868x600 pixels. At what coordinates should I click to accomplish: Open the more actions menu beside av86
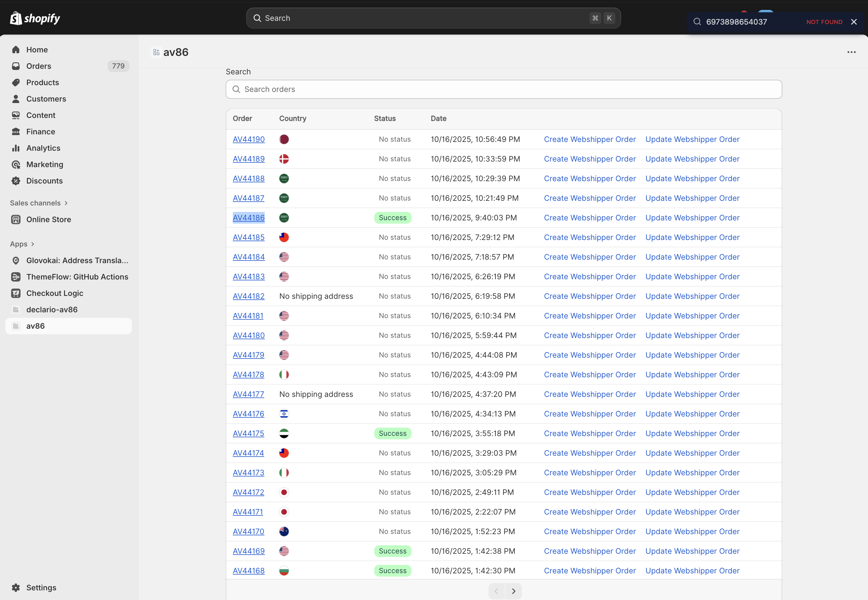tap(851, 52)
